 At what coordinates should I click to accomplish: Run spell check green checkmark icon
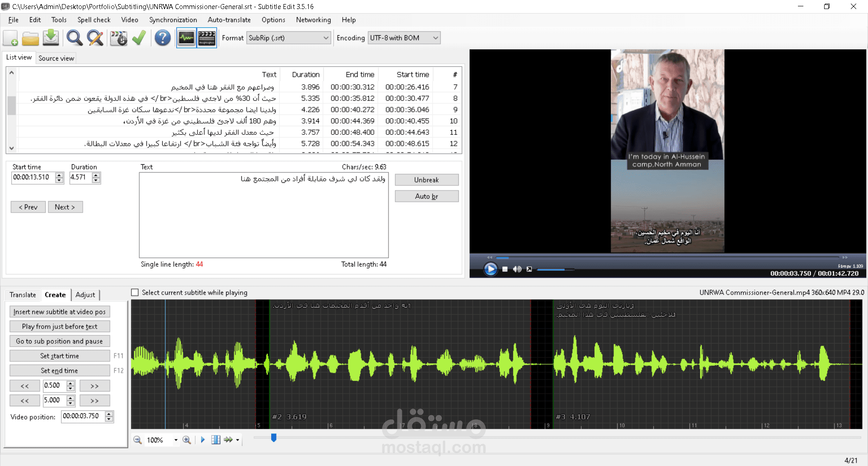click(x=139, y=38)
